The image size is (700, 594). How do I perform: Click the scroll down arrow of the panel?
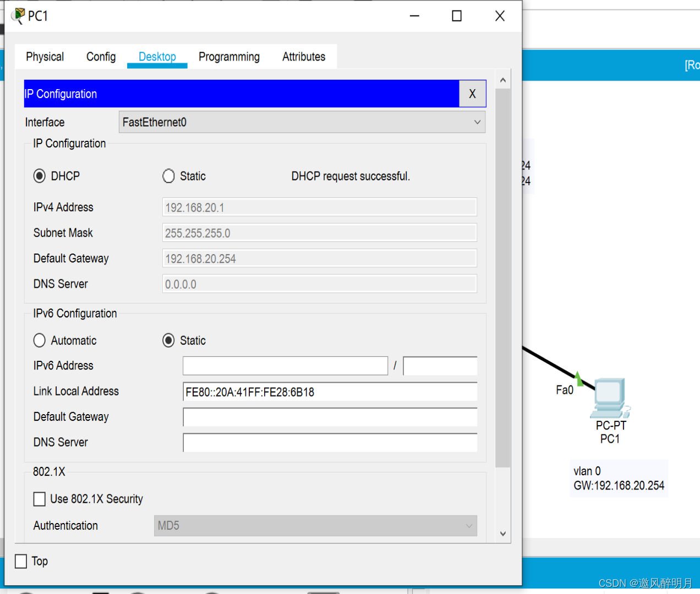coord(502,533)
